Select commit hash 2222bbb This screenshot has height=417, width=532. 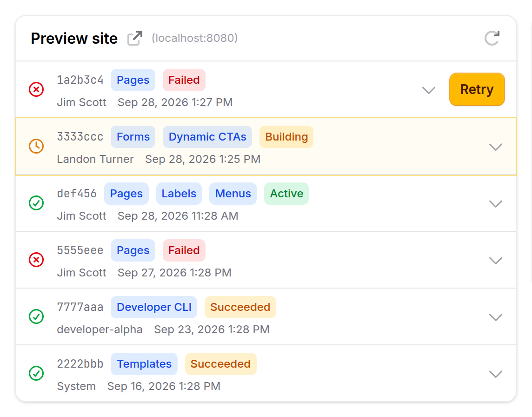pyautogui.click(x=80, y=363)
